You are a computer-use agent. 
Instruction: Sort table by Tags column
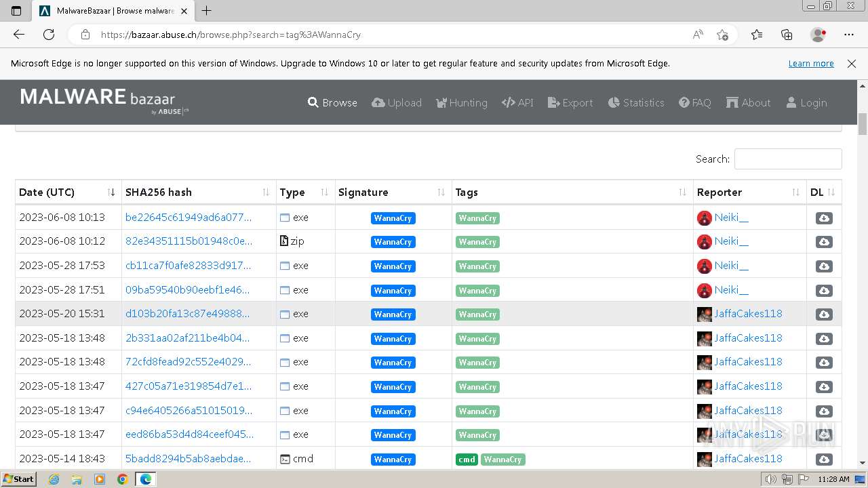point(572,192)
